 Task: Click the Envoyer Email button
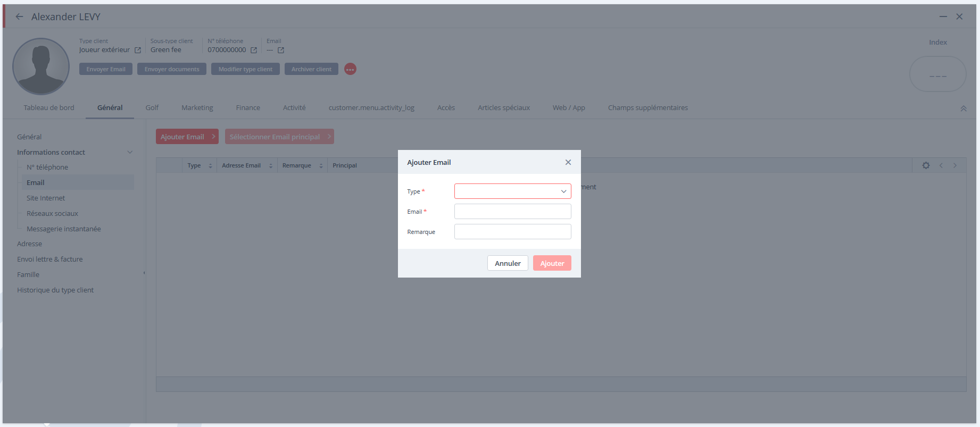tap(106, 69)
